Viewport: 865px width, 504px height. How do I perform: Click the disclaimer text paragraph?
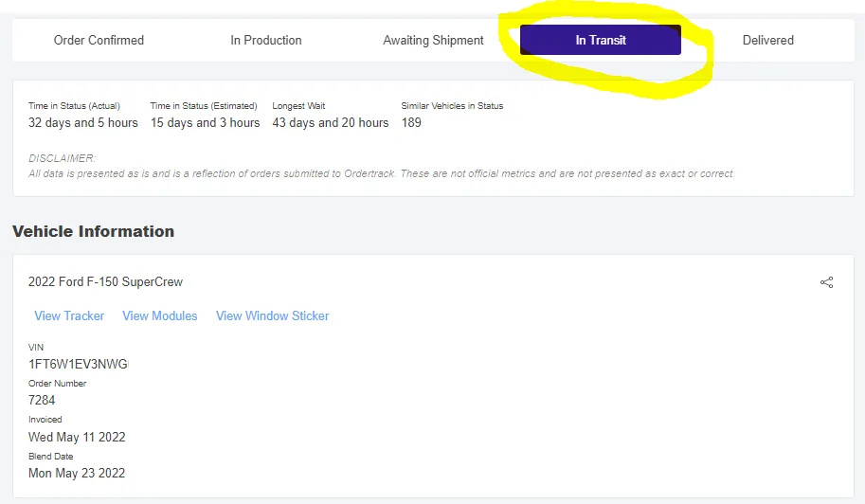(381, 174)
